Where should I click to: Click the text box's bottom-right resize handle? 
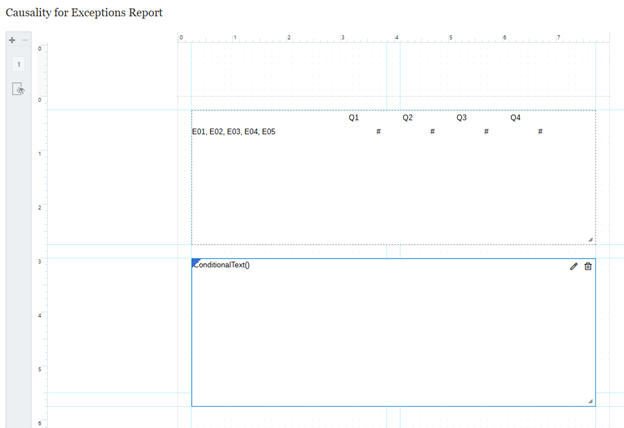tap(590, 401)
